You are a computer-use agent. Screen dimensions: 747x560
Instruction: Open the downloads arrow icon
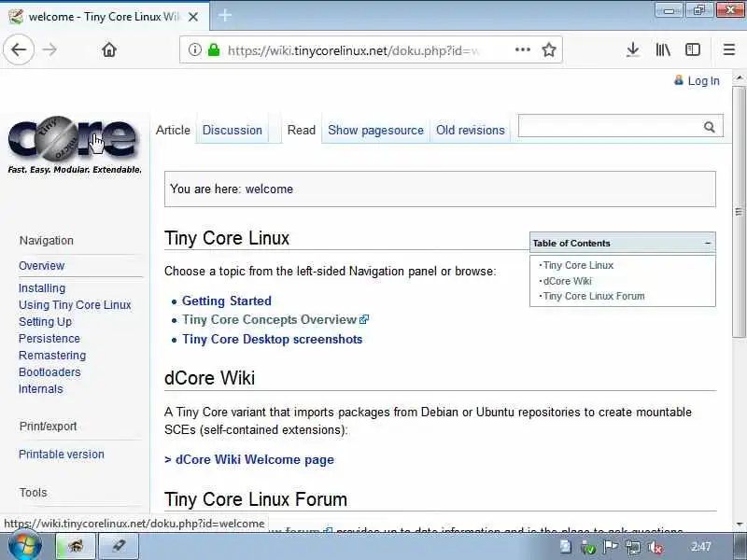[x=633, y=49]
